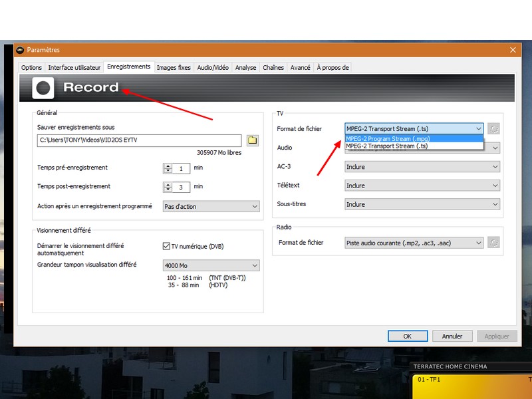Increase Temps pré-enregistrement with up arrow

(x=168, y=166)
